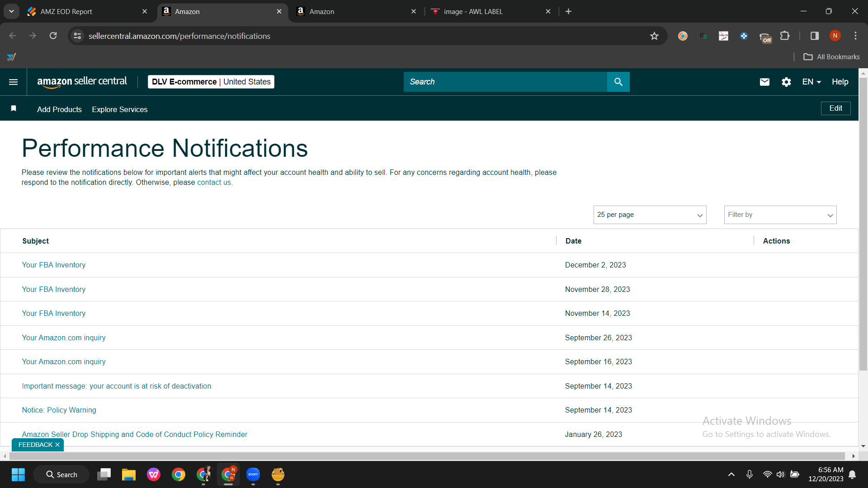Click the browser address bar URL

[179, 36]
